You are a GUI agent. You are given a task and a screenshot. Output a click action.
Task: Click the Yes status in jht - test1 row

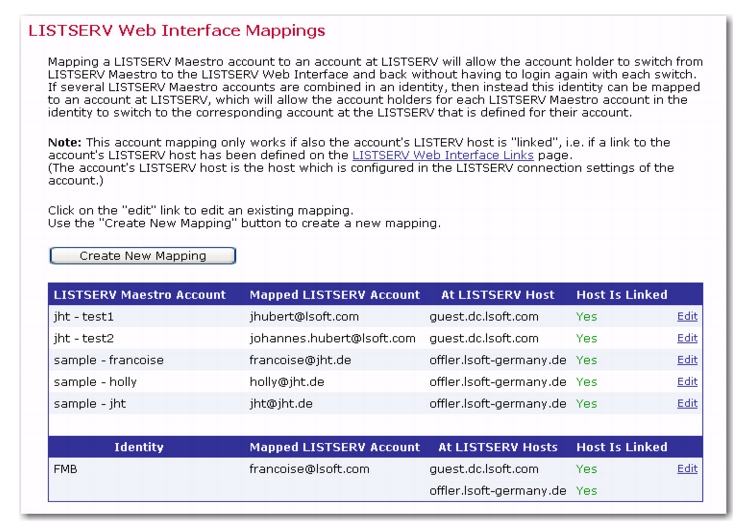click(x=586, y=317)
